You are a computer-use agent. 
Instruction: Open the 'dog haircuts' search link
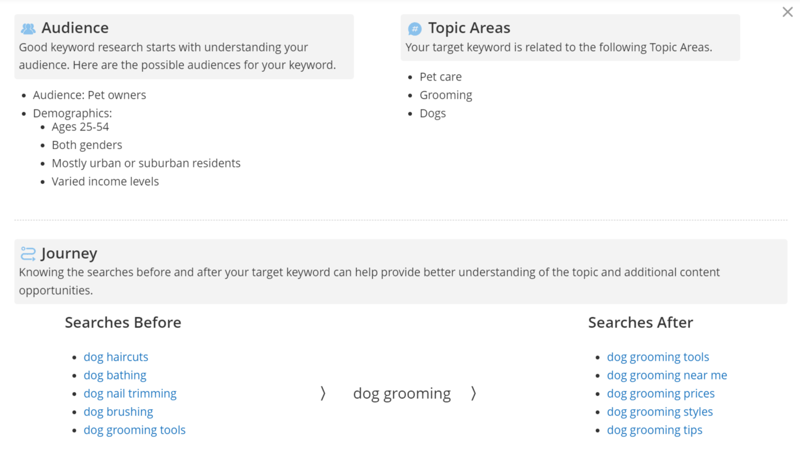tap(116, 357)
